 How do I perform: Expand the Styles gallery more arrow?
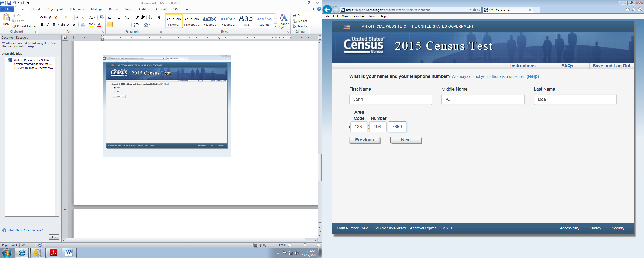276,26
